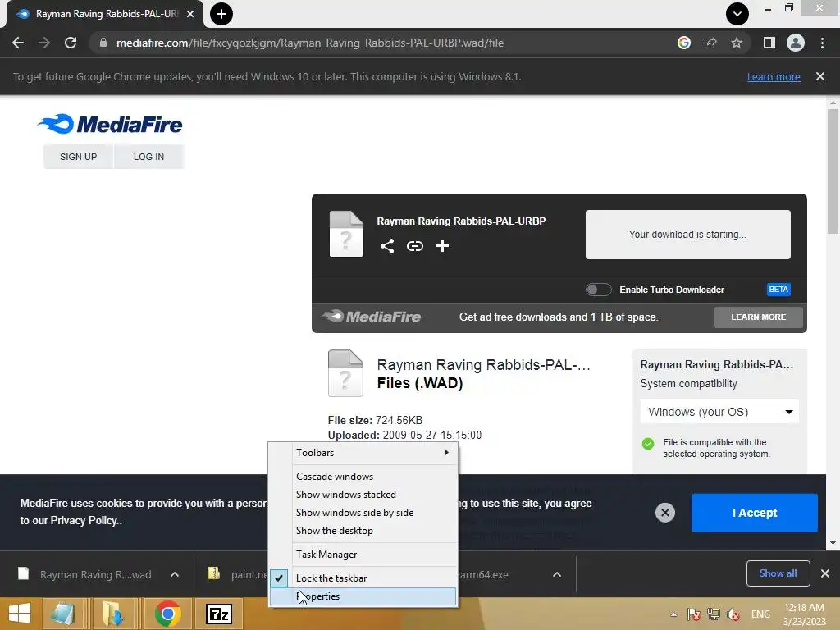Click the Chrome taskbar icon
840x630 pixels.
click(x=167, y=614)
